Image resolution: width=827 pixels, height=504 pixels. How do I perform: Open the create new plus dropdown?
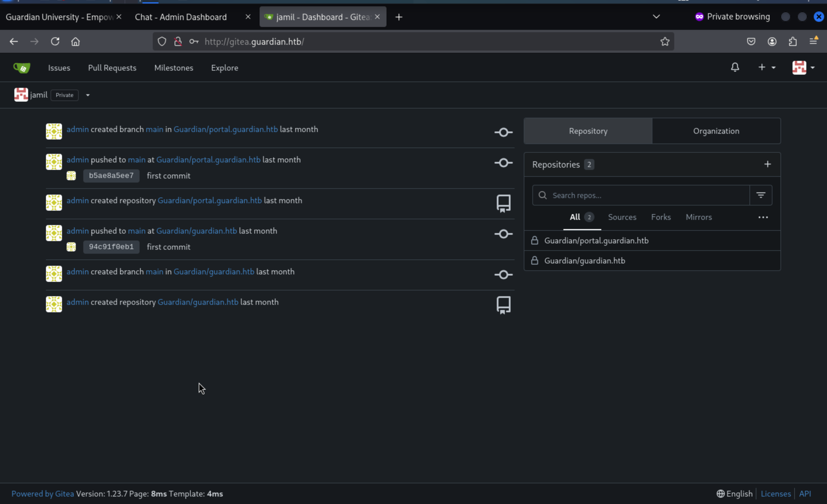pyautogui.click(x=767, y=67)
